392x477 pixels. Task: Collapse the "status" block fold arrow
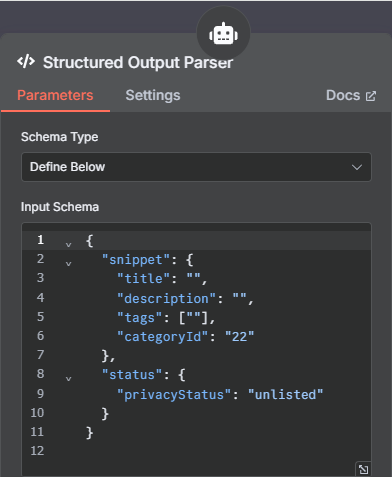(x=68, y=379)
